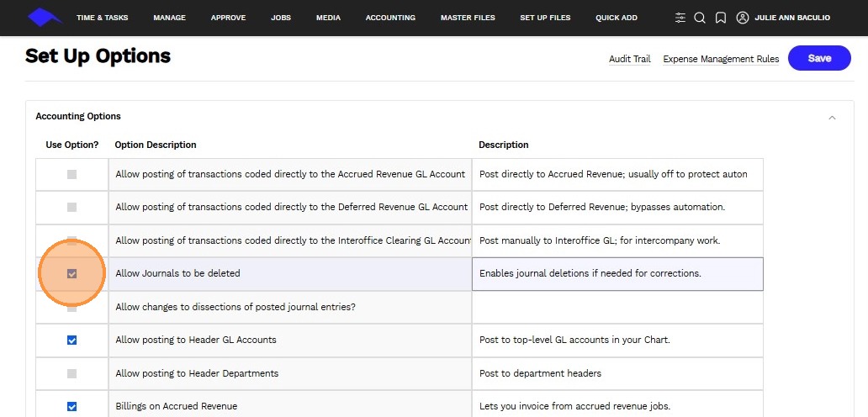Enable Allow posting to Header Departments checkbox
868x417 pixels.
click(71, 373)
